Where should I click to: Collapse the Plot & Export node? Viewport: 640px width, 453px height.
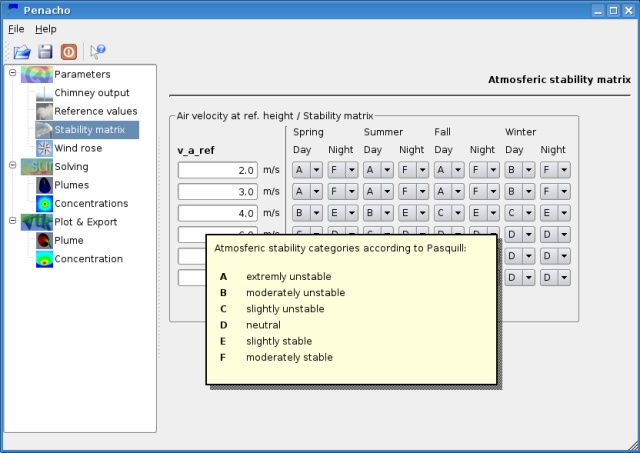pyautogui.click(x=13, y=220)
